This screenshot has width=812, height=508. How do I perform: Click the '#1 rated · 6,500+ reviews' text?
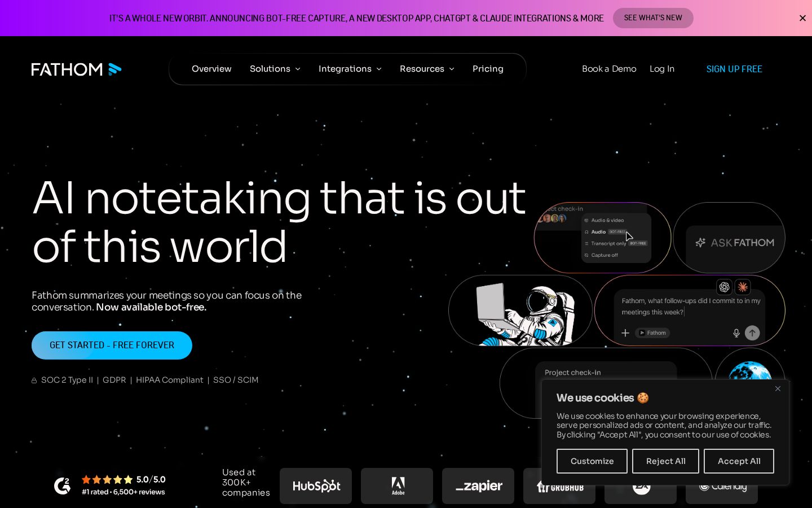(123, 492)
